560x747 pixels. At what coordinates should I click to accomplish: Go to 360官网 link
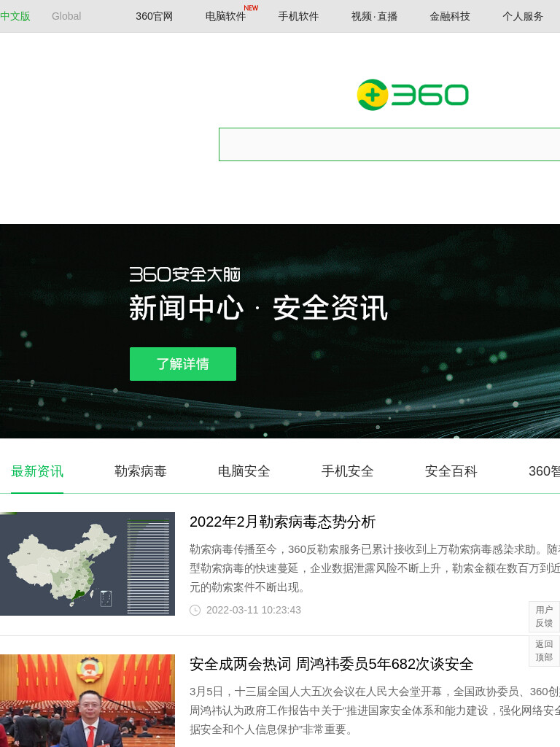pos(155,16)
